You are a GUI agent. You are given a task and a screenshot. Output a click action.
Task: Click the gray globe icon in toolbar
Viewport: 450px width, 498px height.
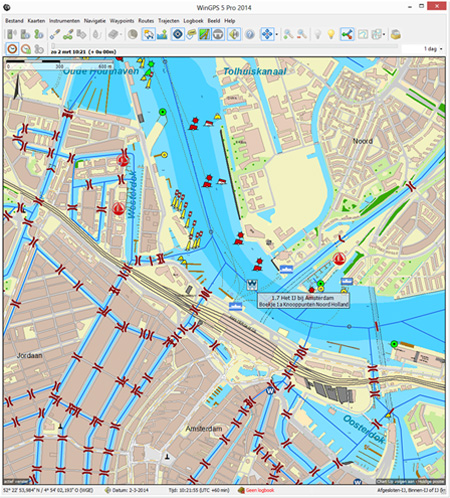(x=133, y=34)
